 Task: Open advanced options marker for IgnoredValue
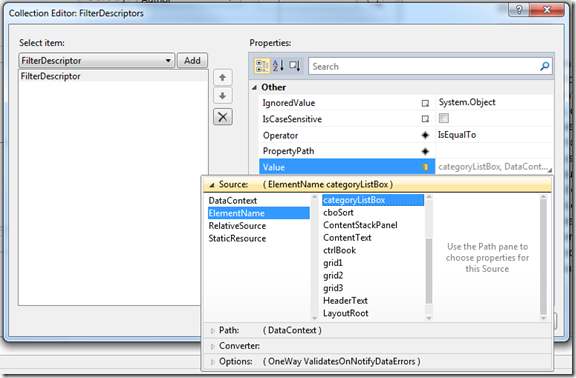(425, 103)
